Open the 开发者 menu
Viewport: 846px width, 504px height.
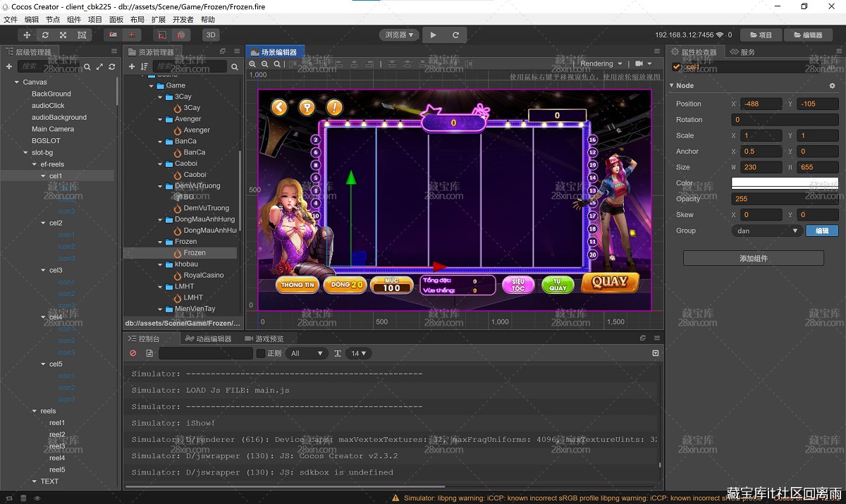(x=183, y=20)
